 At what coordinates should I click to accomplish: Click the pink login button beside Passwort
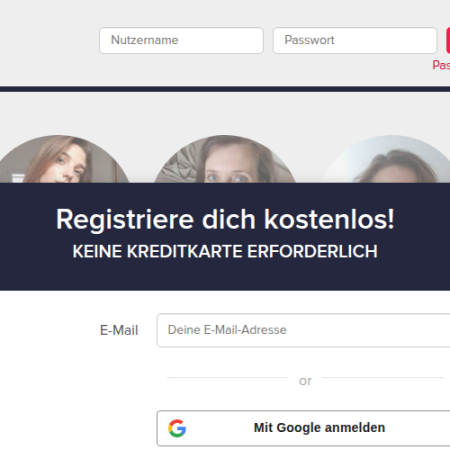pyautogui.click(x=448, y=40)
